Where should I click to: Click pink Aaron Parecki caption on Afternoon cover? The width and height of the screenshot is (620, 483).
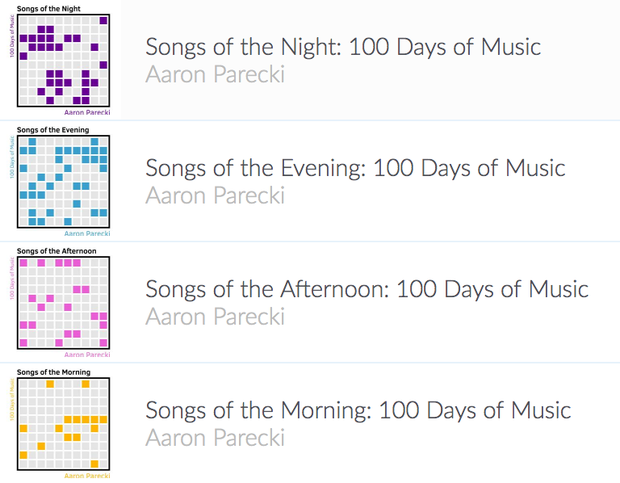coord(87,355)
